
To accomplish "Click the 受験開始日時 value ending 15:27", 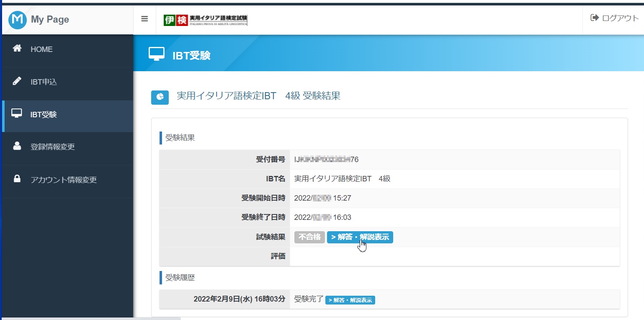I will tap(322, 198).
